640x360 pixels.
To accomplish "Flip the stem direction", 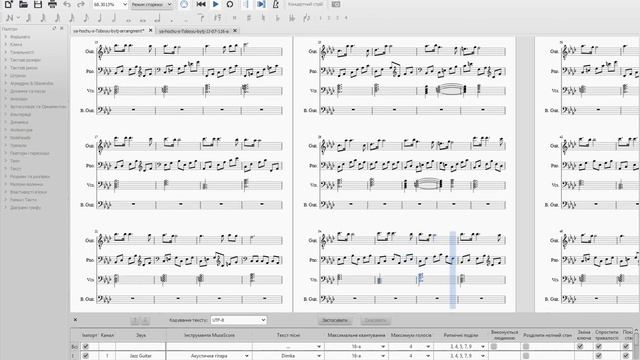I will point(307,18).
